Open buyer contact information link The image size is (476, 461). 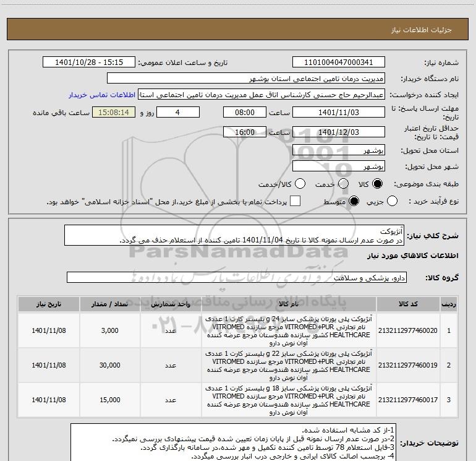click(102, 95)
